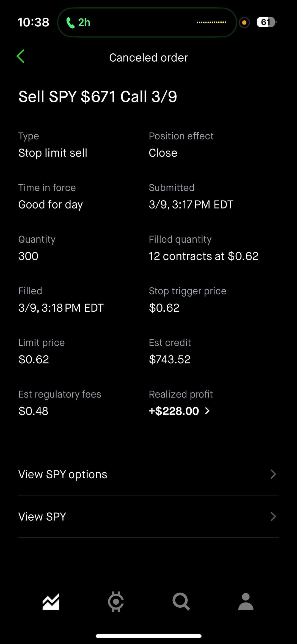Tap chevron on the View SPY row
The width and height of the screenshot is (297, 644).
[x=273, y=517]
